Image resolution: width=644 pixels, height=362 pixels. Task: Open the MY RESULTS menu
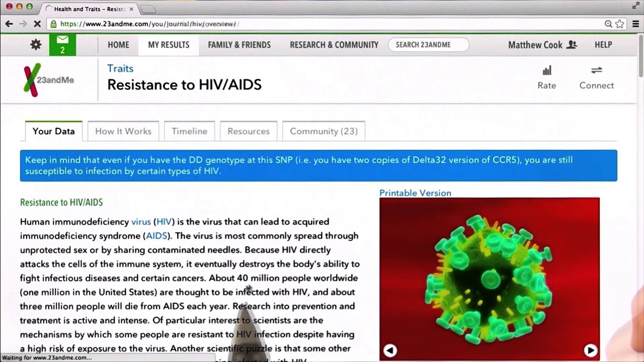pos(169,45)
